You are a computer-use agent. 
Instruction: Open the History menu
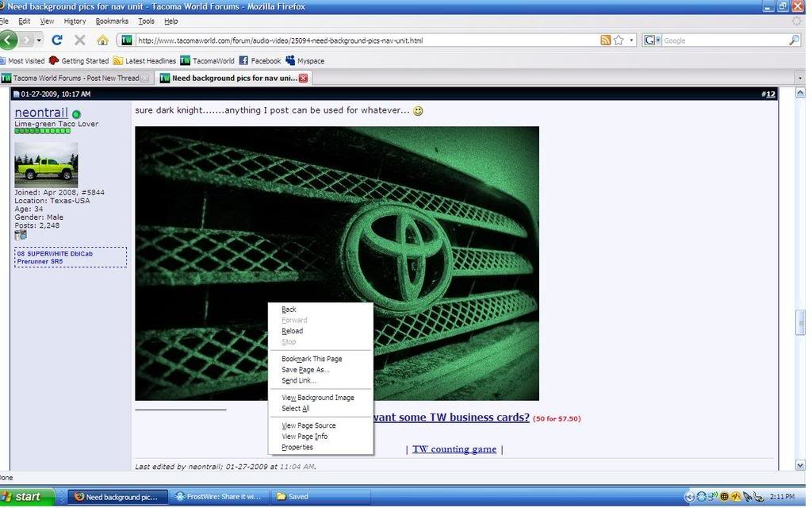pyautogui.click(x=75, y=21)
